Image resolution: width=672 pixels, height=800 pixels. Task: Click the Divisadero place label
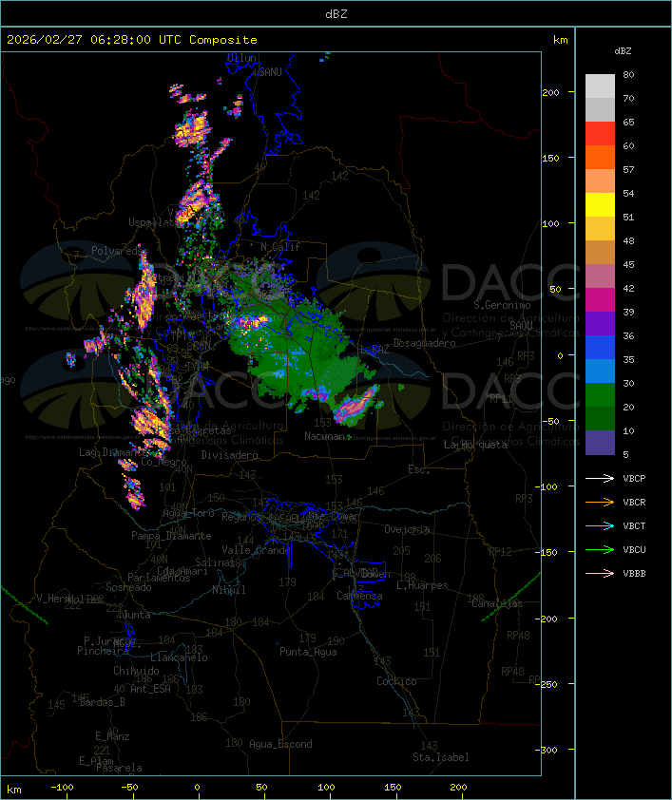coord(229,455)
